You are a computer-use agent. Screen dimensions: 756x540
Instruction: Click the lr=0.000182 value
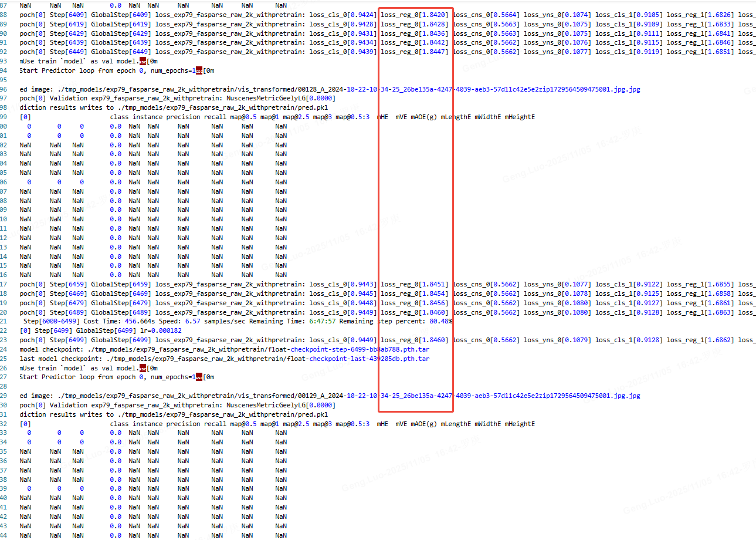pos(160,330)
